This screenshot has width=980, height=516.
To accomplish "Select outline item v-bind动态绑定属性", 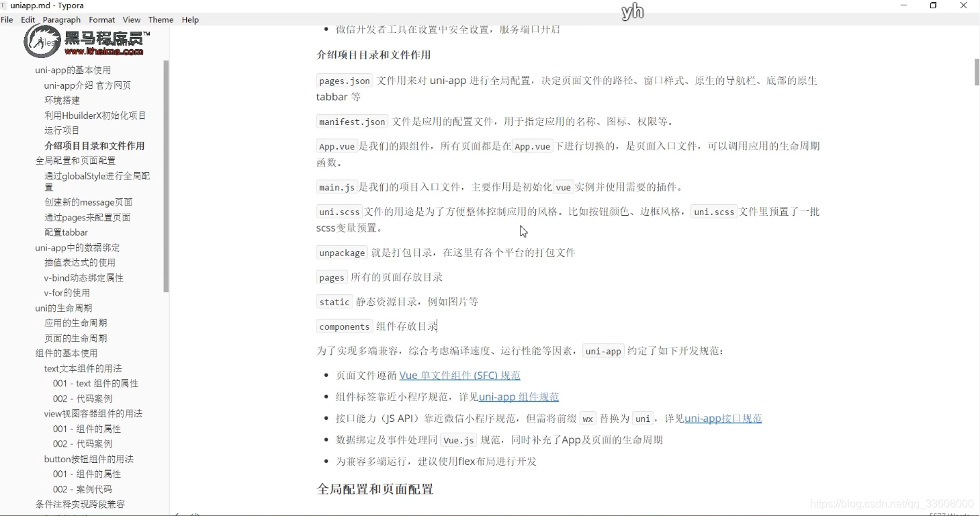I will (84, 278).
